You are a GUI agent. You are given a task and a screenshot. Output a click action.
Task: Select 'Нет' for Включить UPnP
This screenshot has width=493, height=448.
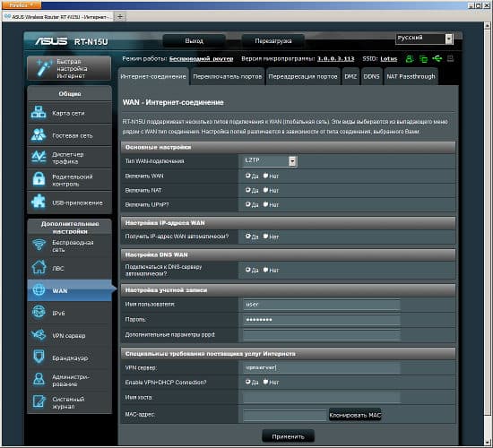tap(265, 204)
